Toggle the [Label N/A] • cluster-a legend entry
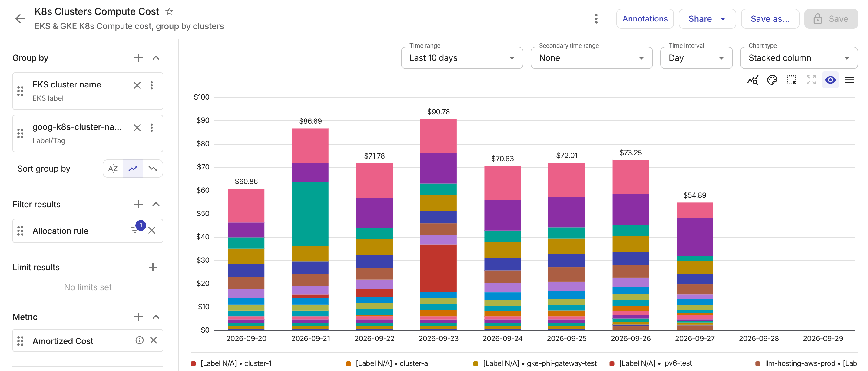The width and height of the screenshot is (868, 371). tap(387, 364)
